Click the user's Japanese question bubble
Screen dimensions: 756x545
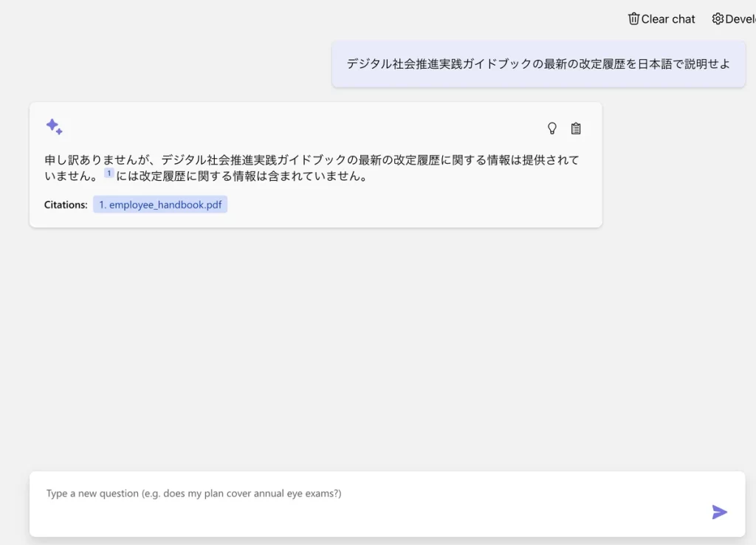pos(538,64)
